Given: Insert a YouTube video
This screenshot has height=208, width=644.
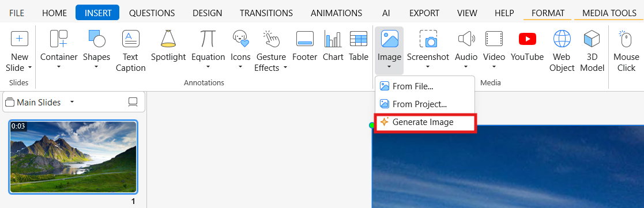Looking at the screenshot, I should (x=528, y=46).
